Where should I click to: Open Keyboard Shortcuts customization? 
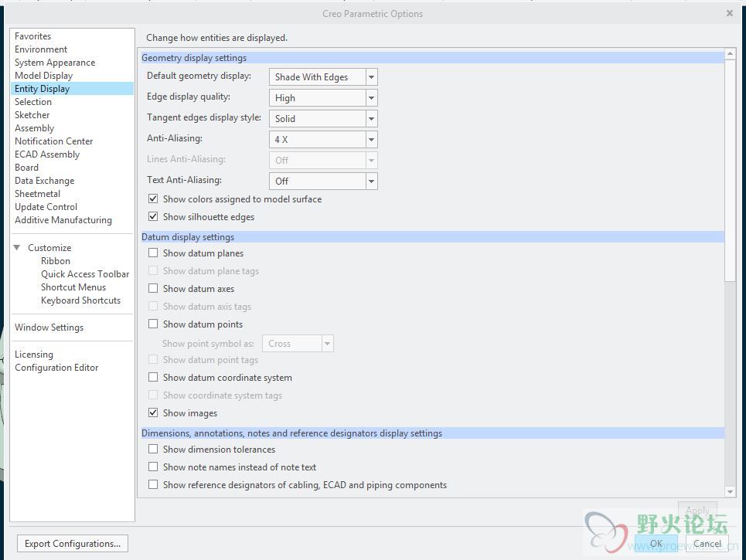80,300
